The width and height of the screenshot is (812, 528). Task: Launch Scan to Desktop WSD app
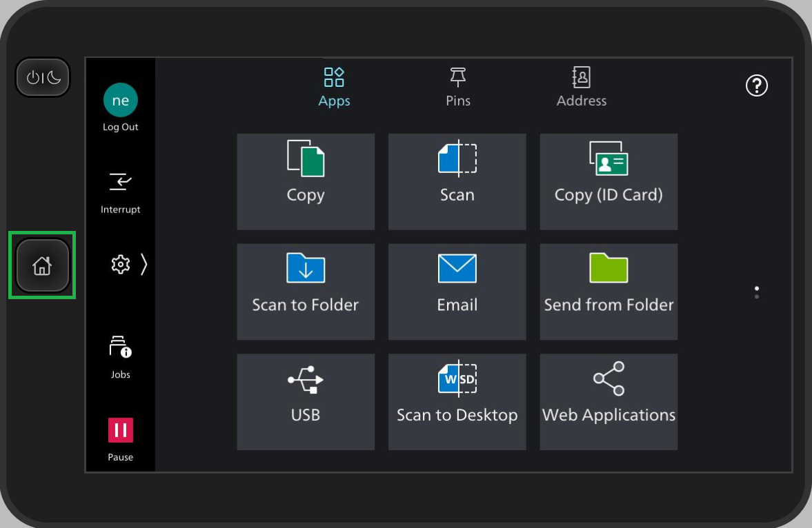point(457,402)
